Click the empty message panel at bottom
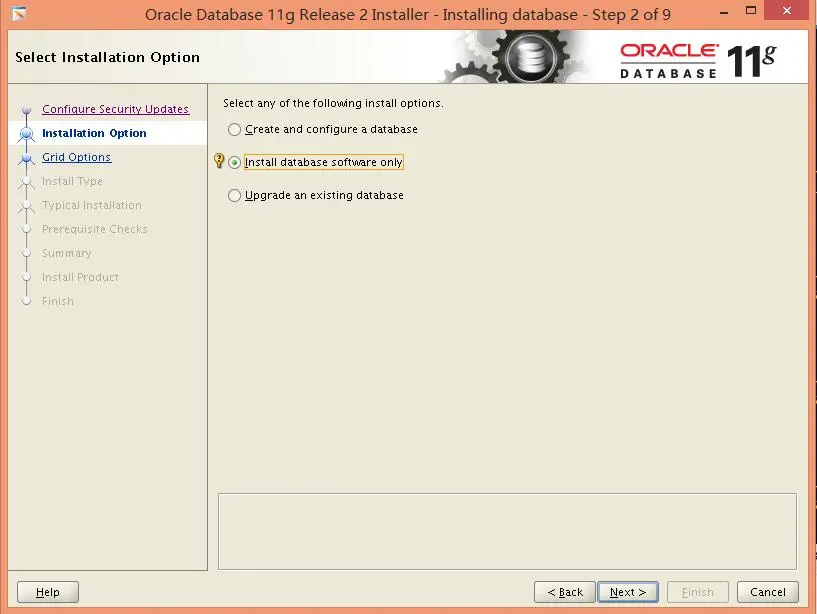The image size is (817, 614). coord(507,531)
